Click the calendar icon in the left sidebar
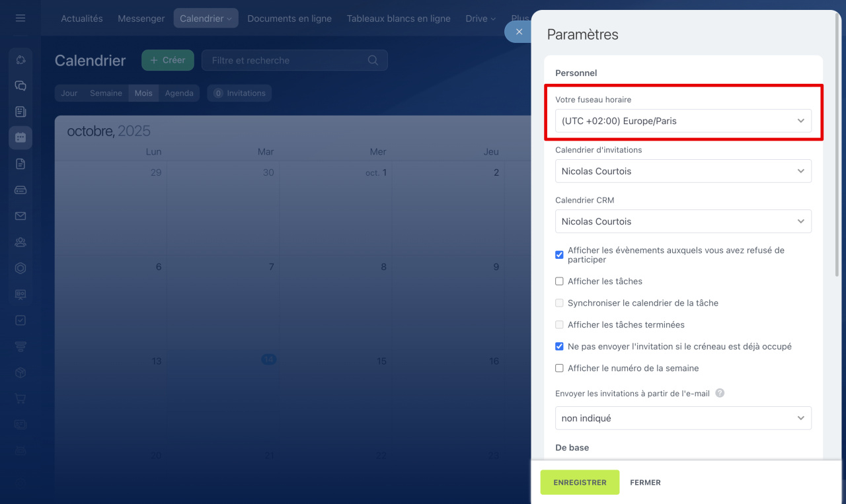Viewport: 846px width, 504px height. click(20, 137)
